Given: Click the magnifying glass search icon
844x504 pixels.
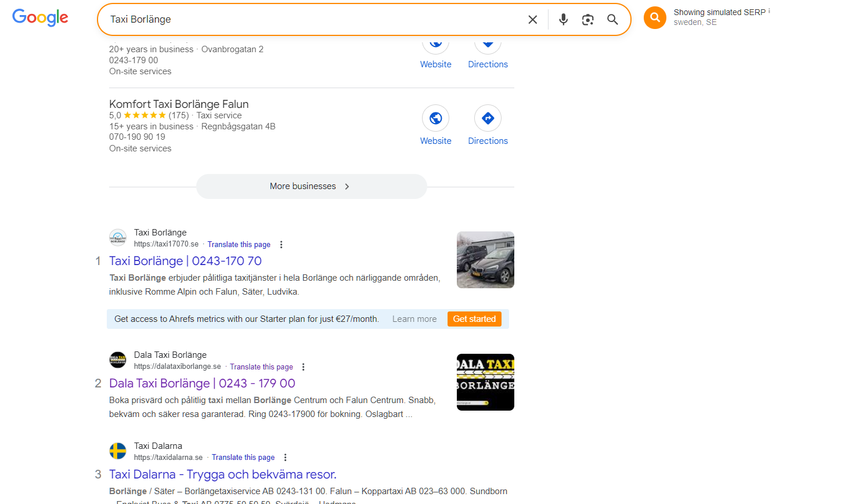Looking at the screenshot, I should coord(612,19).
